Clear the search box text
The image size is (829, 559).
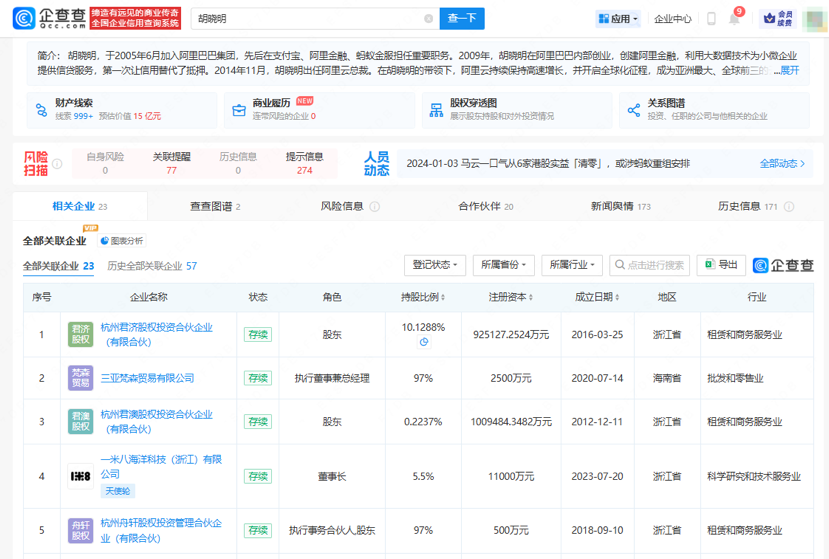428,18
